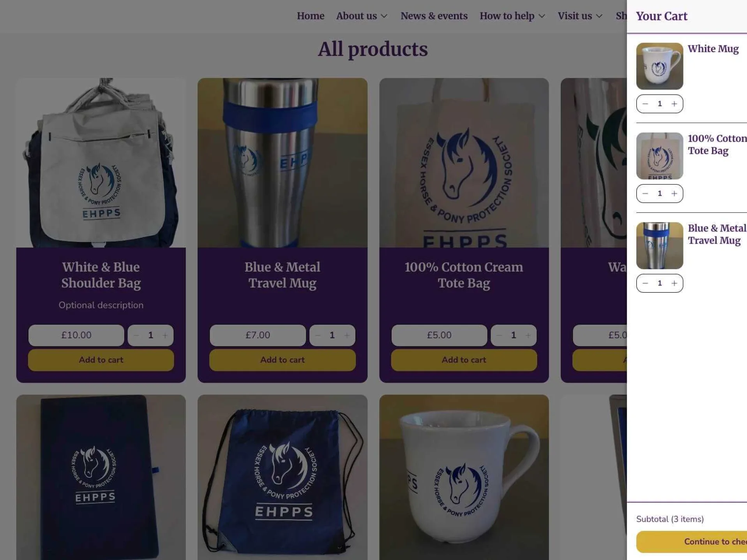This screenshot has width=747, height=560.
Task: Decrease White Mug quantity in cart
Action: click(x=645, y=104)
